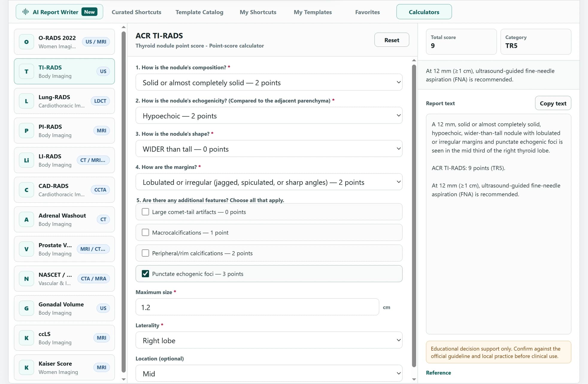Open Lung-RADS via its 'L' icon
Image resolution: width=588 pixels, height=384 pixels.
click(x=26, y=101)
